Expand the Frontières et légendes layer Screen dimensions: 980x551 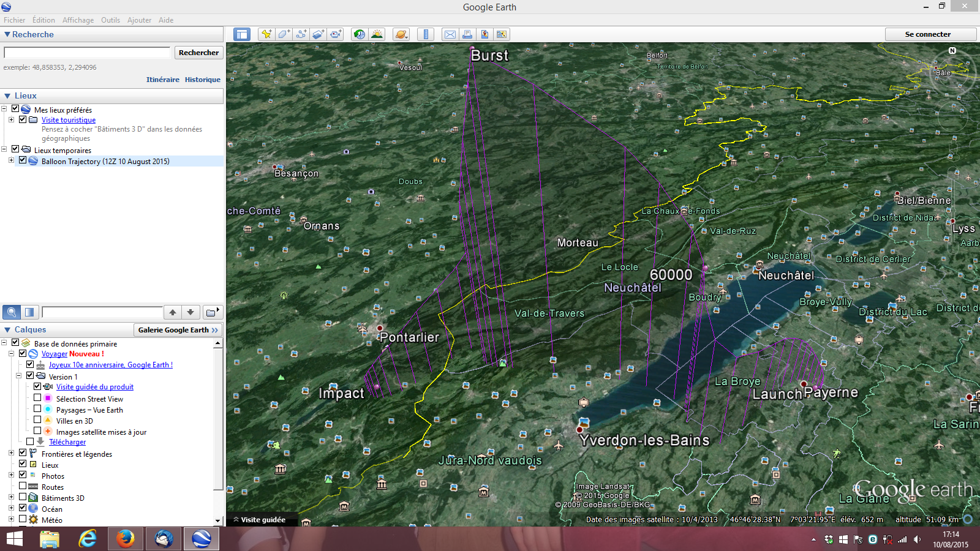pos(11,454)
